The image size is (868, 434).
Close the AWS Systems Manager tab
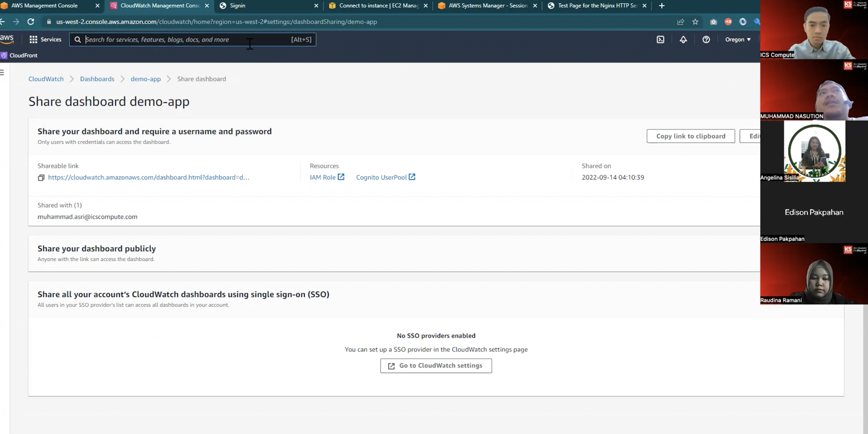[535, 6]
